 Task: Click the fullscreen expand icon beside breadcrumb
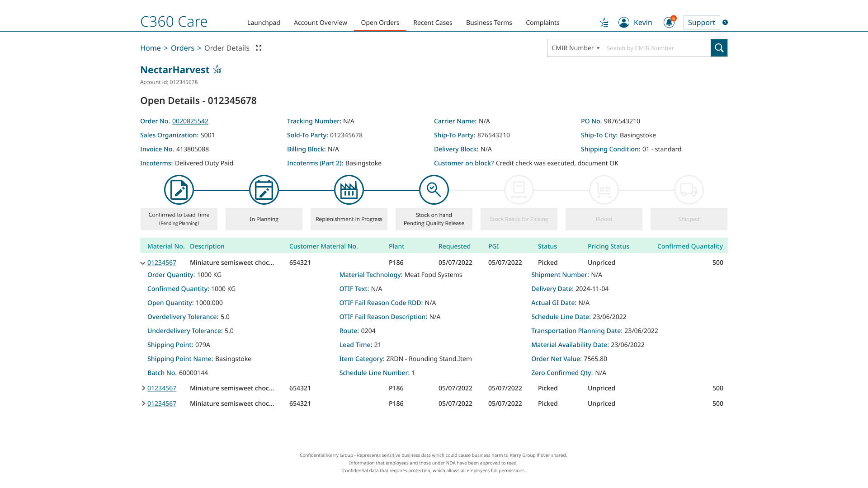click(x=259, y=48)
